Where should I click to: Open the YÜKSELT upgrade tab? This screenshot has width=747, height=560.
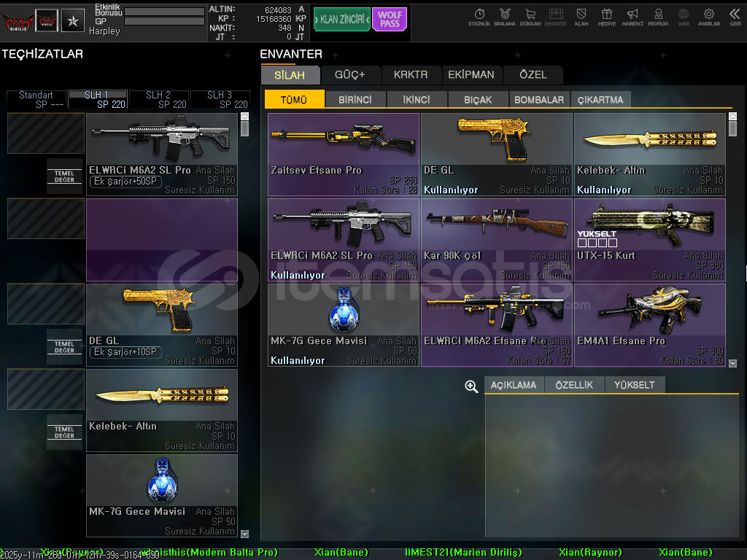(x=635, y=385)
